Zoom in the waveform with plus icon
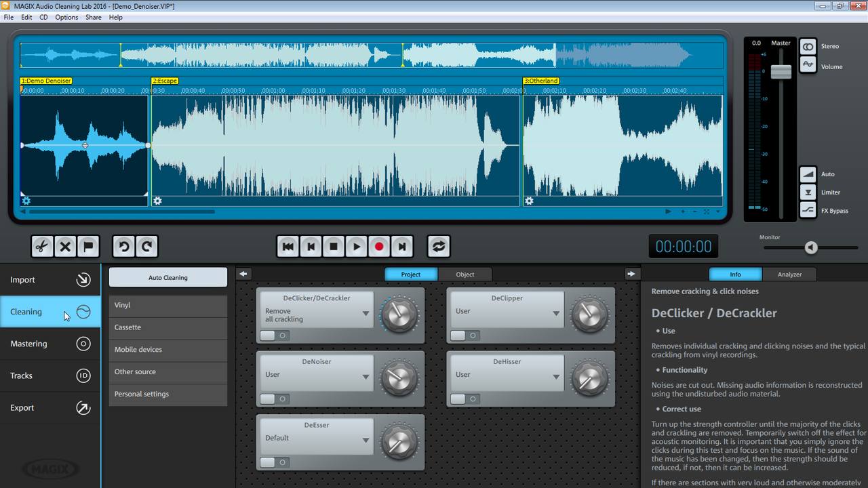The height and width of the screenshot is (488, 868). [x=684, y=211]
